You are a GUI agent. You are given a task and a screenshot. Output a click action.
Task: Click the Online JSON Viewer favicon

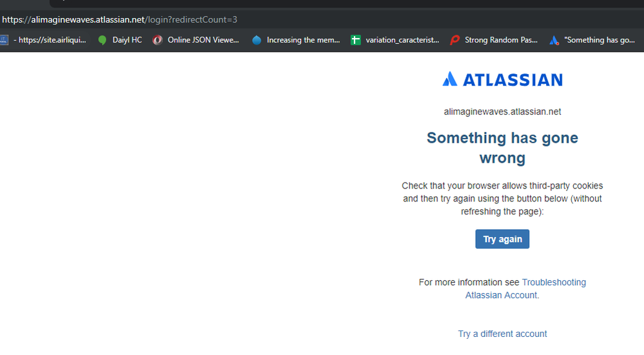pos(157,40)
